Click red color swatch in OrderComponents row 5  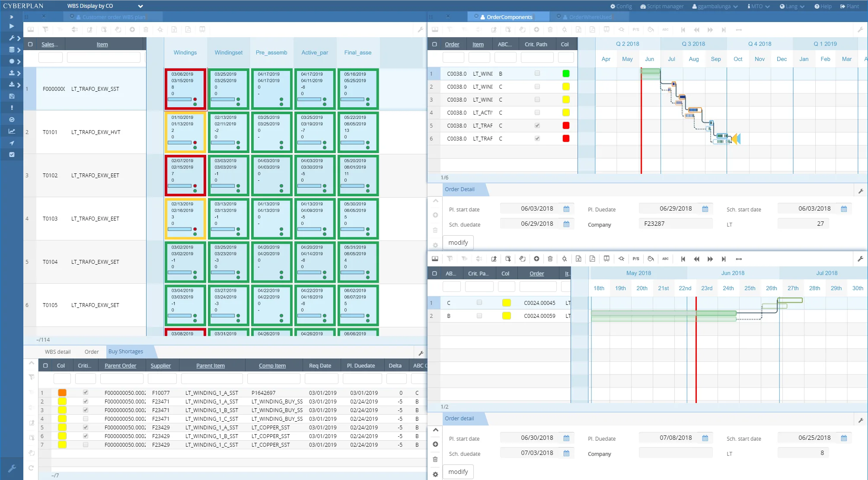(x=566, y=125)
